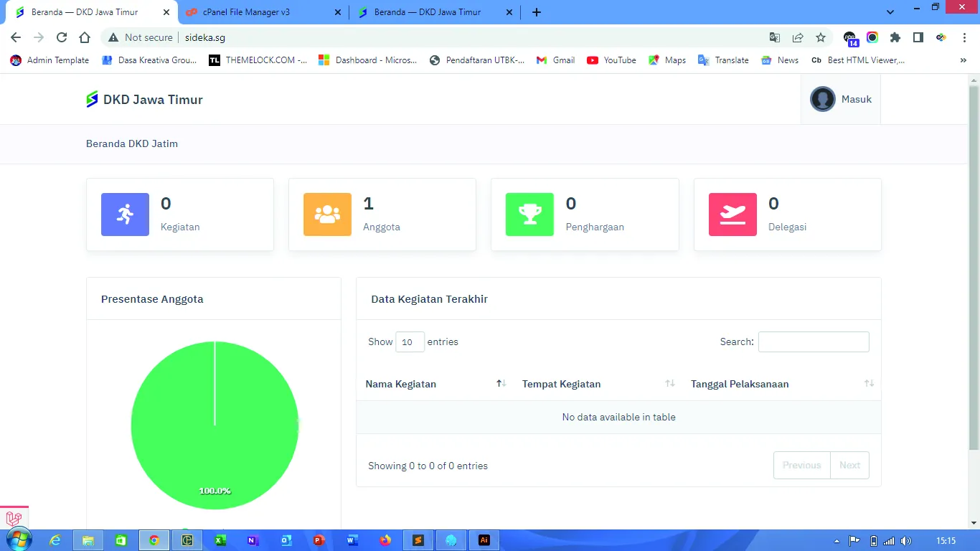Click the pink Delegasi airplane icon
Screen dimensions: 980x551
(732, 215)
